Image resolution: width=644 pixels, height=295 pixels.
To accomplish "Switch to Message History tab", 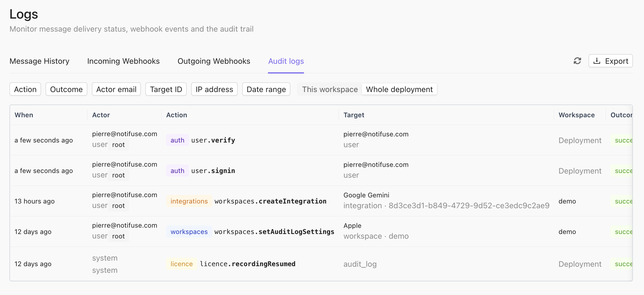I will [x=39, y=61].
